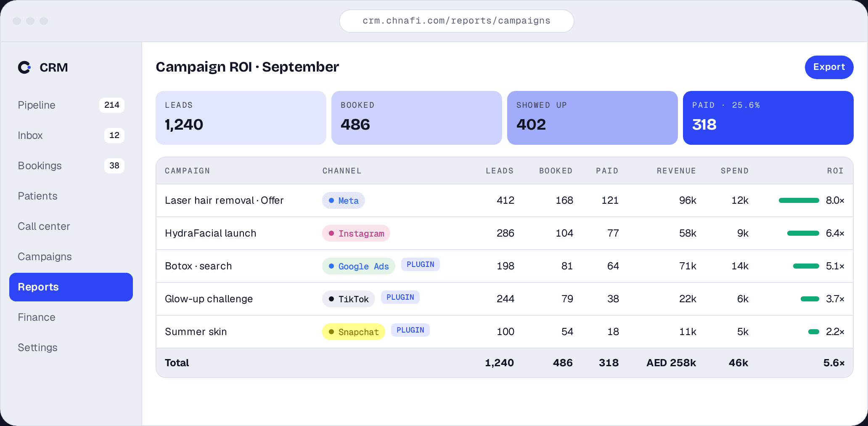The image size is (868, 426).
Task: Click the Export button
Action: (x=829, y=67)
